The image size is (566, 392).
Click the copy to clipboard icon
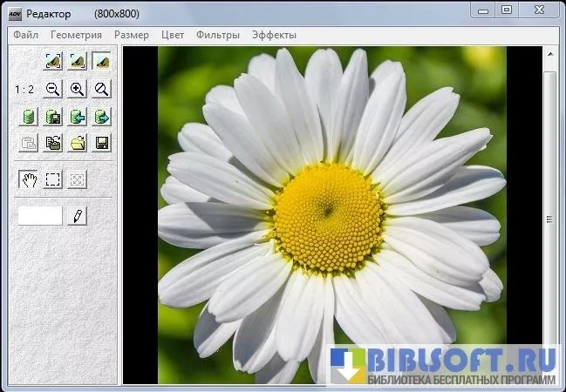coord(53,144)
